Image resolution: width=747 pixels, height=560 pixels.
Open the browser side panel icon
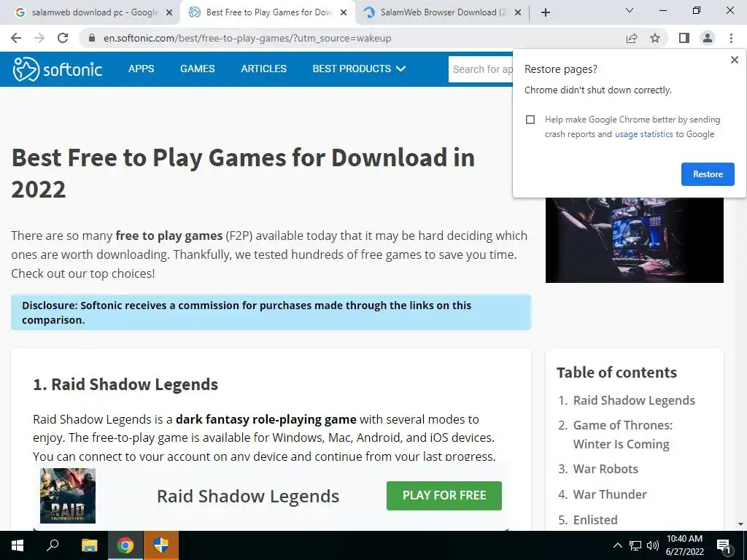coord(684,38)
